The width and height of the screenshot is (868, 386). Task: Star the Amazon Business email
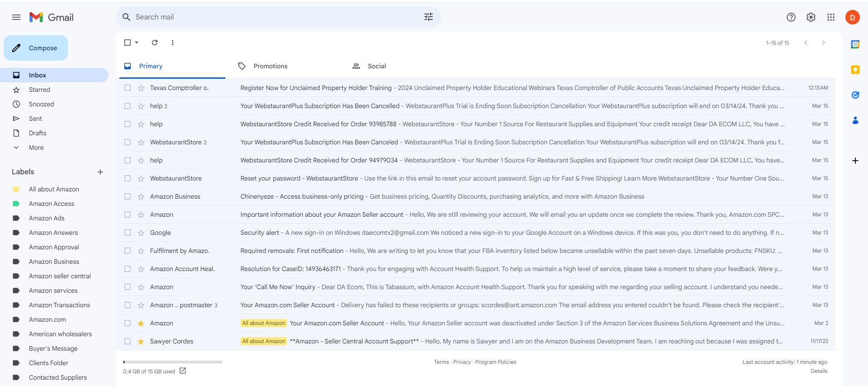(x=141, y=196)
